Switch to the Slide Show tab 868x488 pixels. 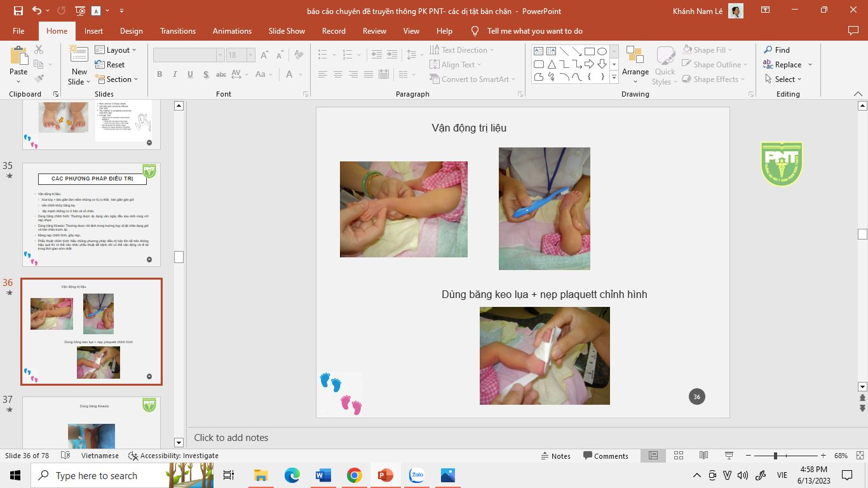287,31
